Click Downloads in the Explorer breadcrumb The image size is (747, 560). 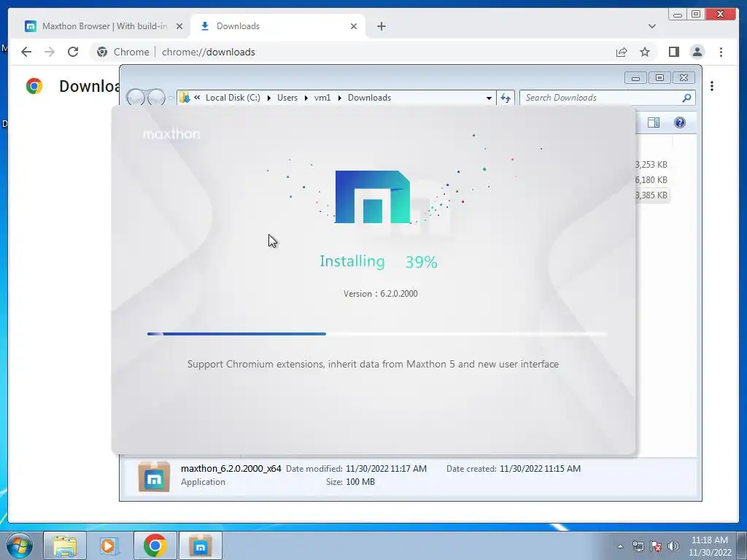click(x=369, y=98)
